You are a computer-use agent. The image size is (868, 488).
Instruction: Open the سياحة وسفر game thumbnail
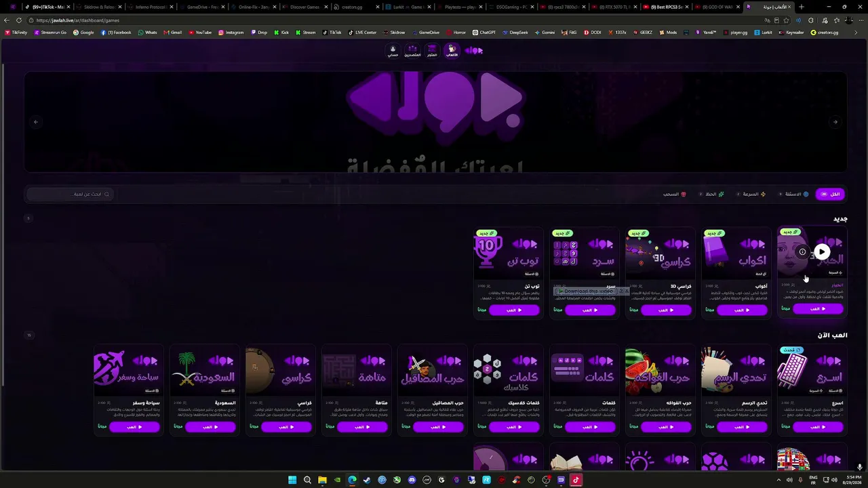click(x=128, y=370)
